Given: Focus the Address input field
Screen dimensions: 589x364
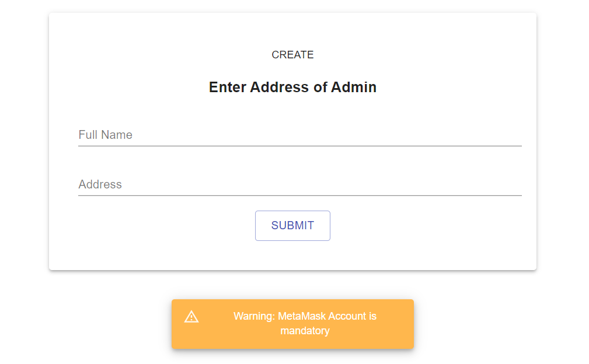Looking at the screenshot, I should pos(300,184).
